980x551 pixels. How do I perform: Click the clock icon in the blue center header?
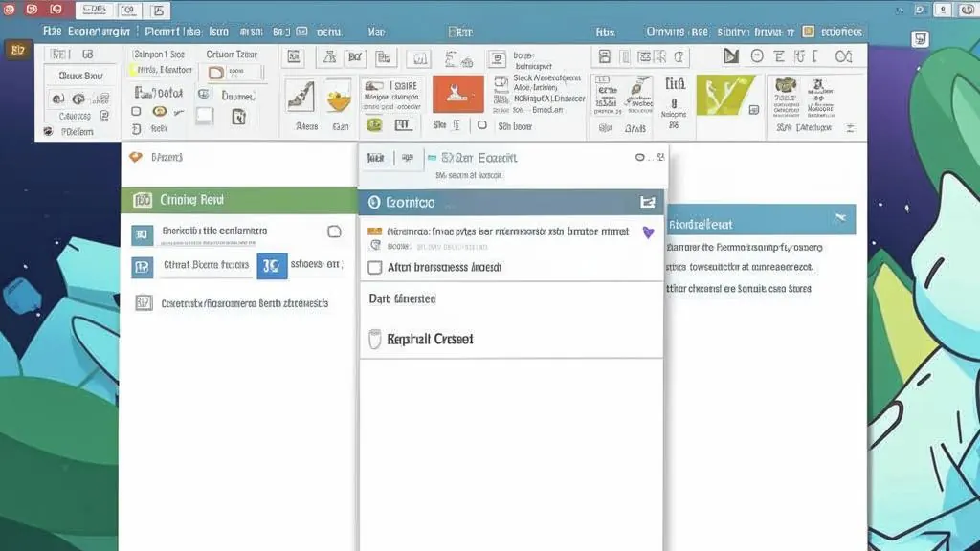click(x=374, y=202)
